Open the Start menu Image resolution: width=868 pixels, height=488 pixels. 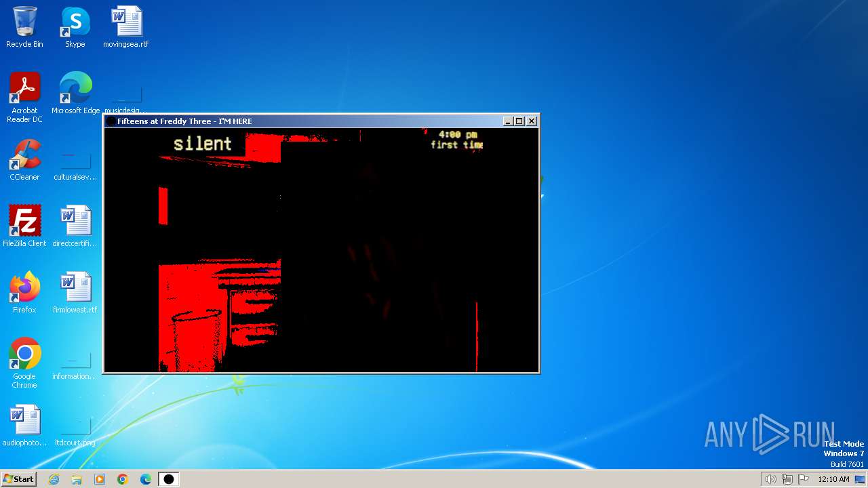click(18, 479)
